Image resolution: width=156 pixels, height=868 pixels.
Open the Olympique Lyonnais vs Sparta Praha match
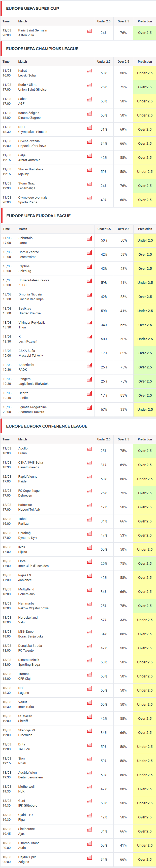click(x=33, y=200)
